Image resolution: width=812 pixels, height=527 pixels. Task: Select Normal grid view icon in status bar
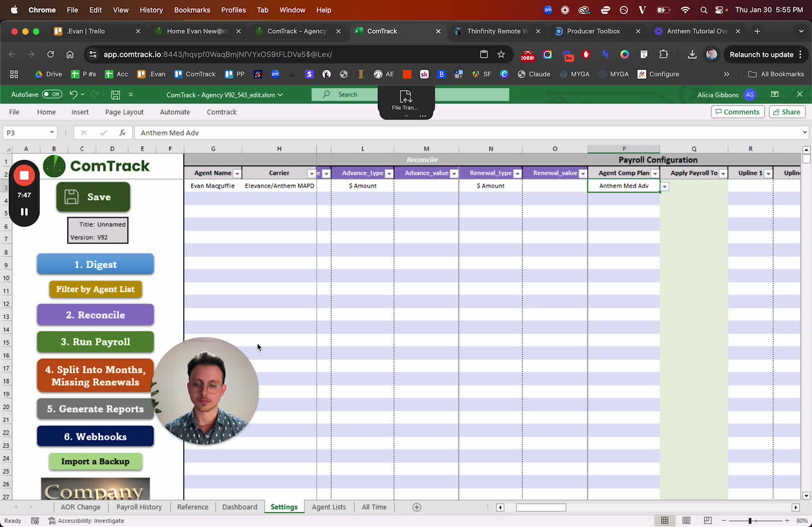tap(665, 521)
